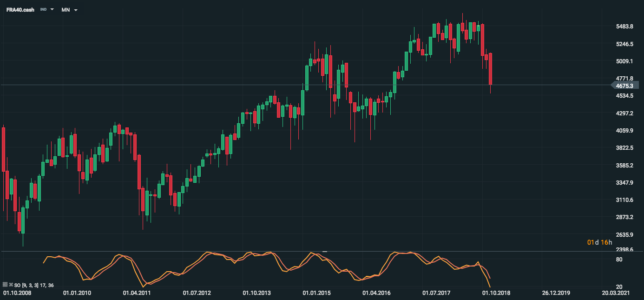This screenshot has width=644, height=300.
Task: Click the 01.01.2015 date axis label
Action: click(317, 293)
